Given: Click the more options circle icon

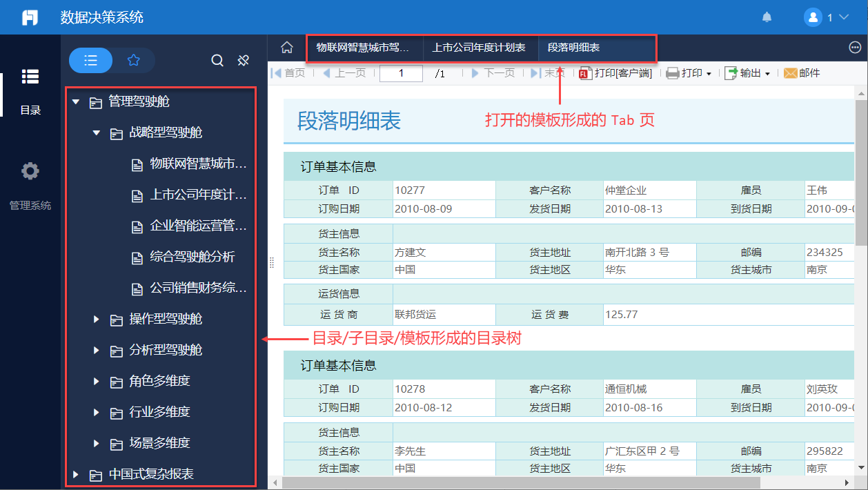Looking at the screenshot, I should point(855,48).
